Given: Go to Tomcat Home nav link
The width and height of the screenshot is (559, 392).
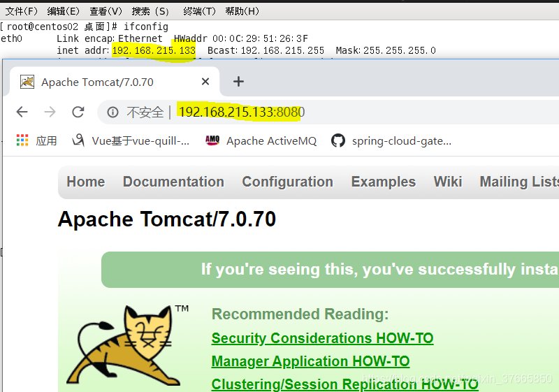Looking at the screenshot, I should (x=86, y=182).
